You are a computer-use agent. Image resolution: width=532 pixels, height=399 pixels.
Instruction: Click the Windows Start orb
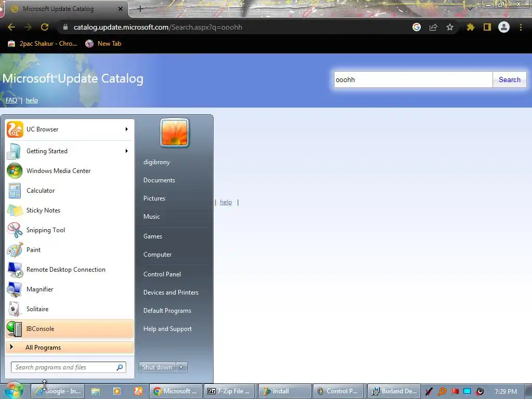pos(14,391)
